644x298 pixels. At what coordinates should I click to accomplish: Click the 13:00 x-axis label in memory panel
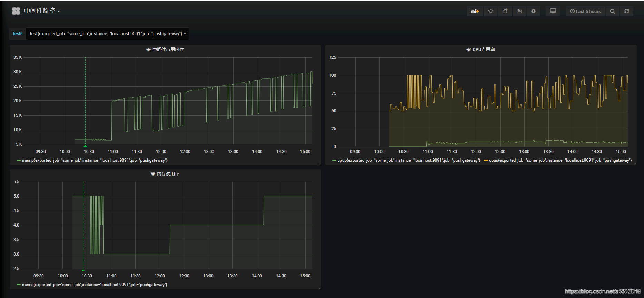click(x=209, y=152)
